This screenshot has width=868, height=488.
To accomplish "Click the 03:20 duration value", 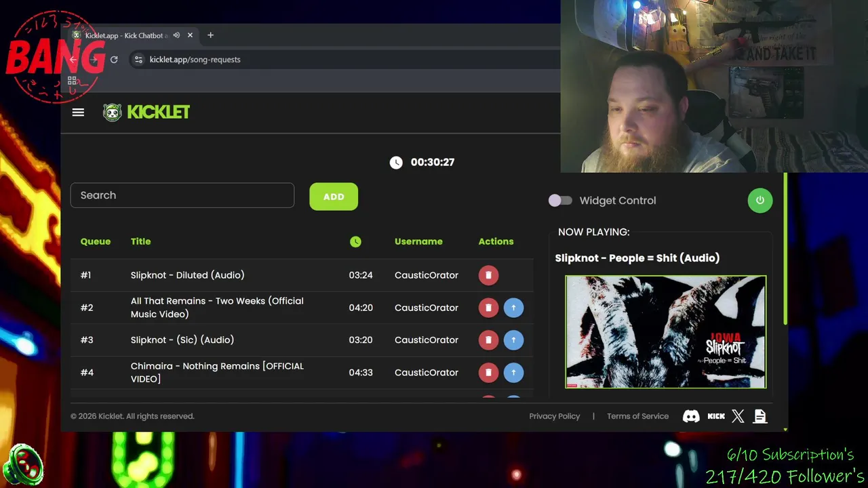I will 361,340.
